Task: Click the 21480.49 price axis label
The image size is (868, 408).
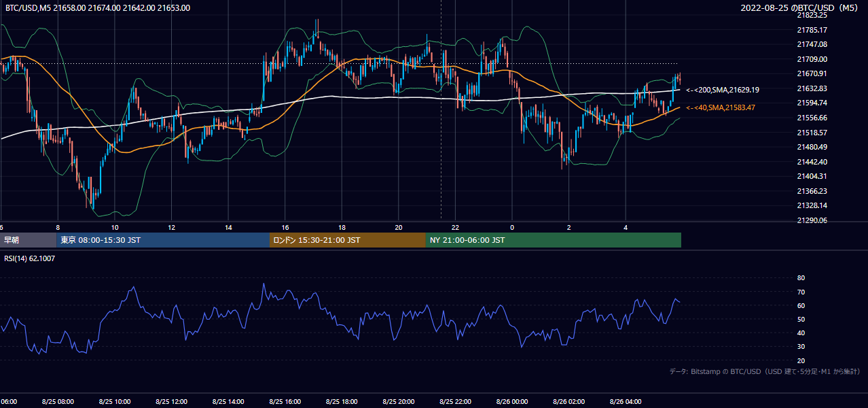Action: click(812, 147)
